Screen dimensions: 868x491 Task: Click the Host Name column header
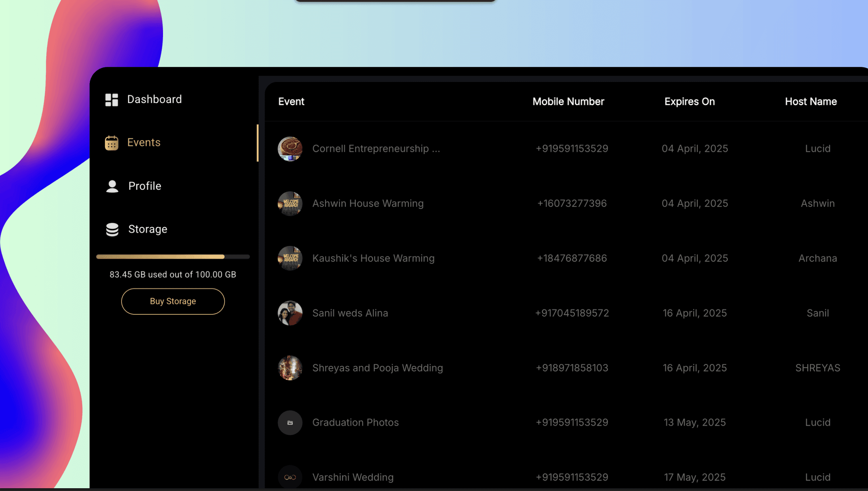point(811,102)
